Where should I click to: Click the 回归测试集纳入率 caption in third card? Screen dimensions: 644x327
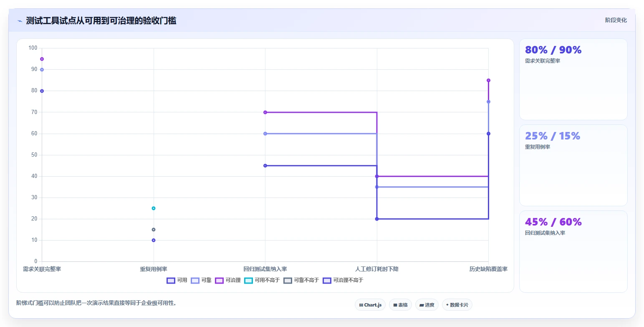(545, 233)
